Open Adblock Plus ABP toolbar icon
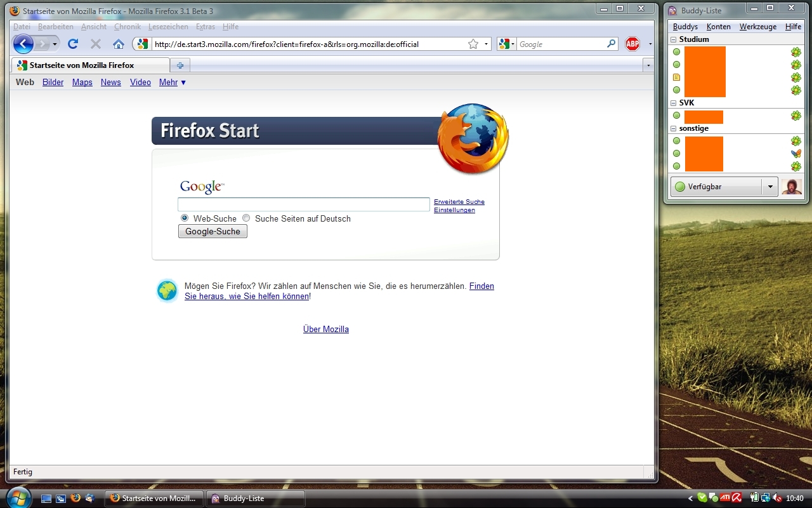The width and height of the screenshot is (812, 508). (x=632, y=44)
